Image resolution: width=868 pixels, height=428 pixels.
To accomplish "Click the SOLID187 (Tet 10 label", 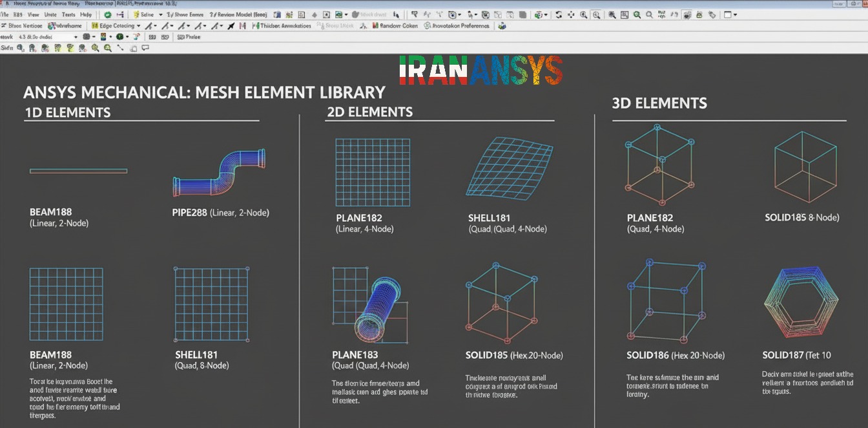I will point(796,356).
